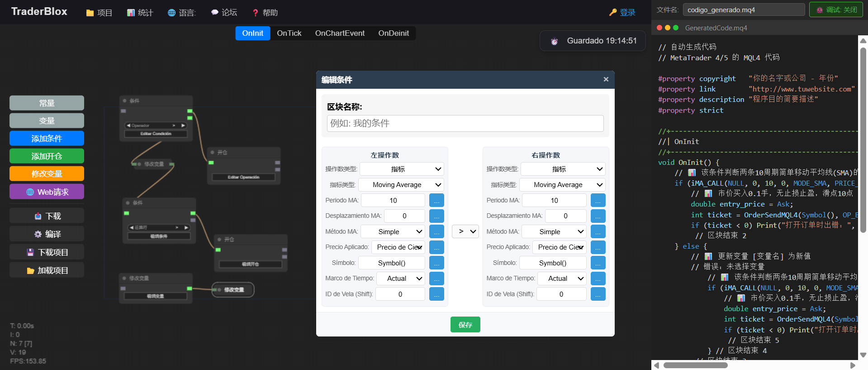Click right Precio Aplicado ellipsis button
This screenshot has width=868, height=370.
tap(598, 247)
